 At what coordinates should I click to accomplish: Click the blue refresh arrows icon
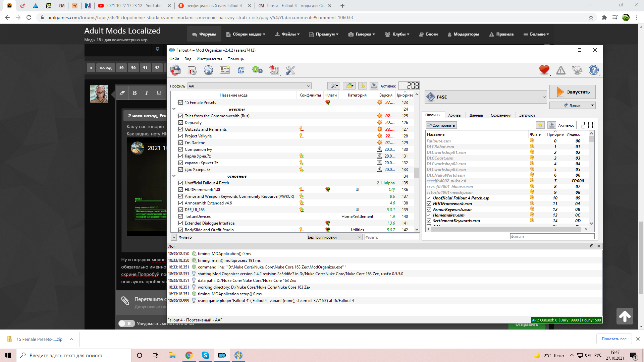click(x=241, y=70)
